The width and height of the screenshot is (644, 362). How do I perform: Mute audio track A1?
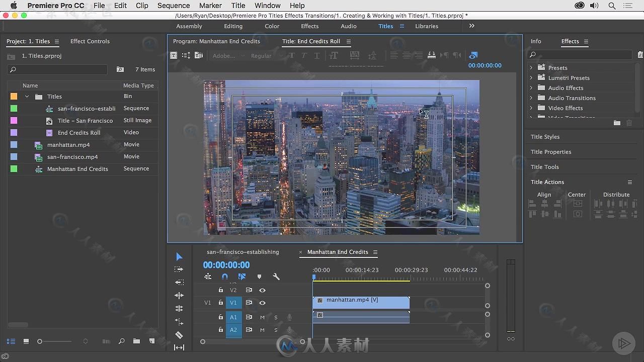pyautogui.click(x=262, y=317)
